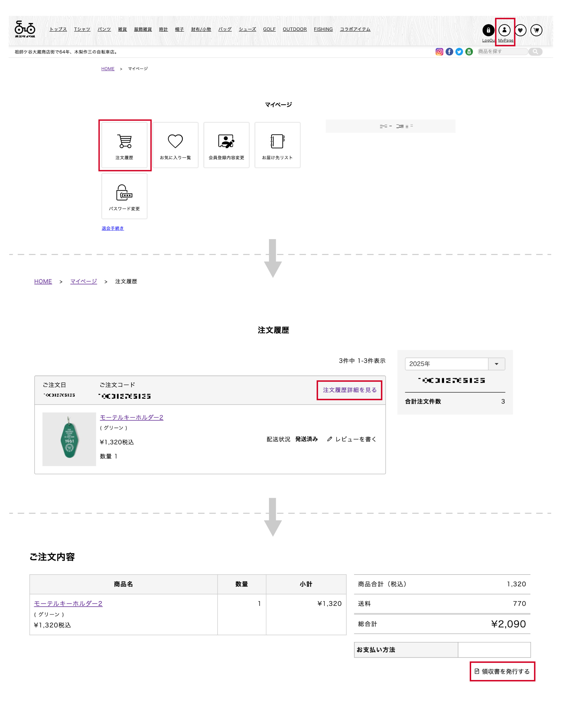Open MyPage via the person icon

click(x=504, y=30)
